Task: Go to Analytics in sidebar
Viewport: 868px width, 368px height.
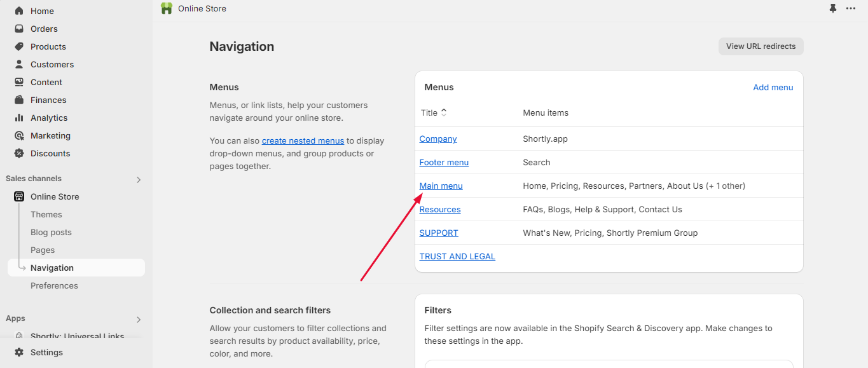Action: pyautogui.click(x=49, y=118)
